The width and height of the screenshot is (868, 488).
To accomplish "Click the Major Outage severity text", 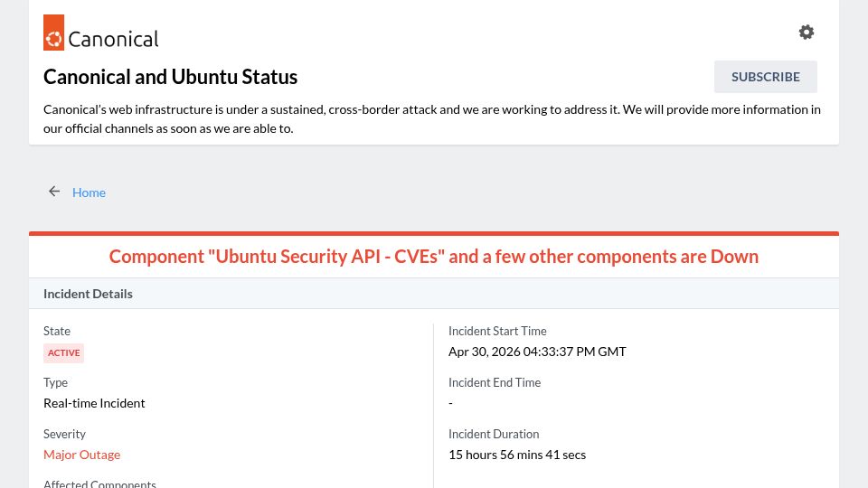I will (x=82, y=455).
